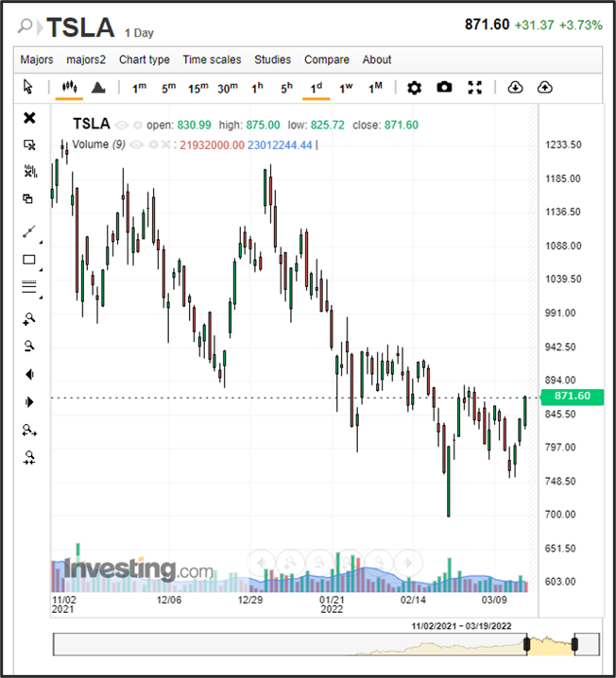This screenshot has width=616, height=678.
Task: Click the 01/21 2022 date label
Action: point(332,604)
